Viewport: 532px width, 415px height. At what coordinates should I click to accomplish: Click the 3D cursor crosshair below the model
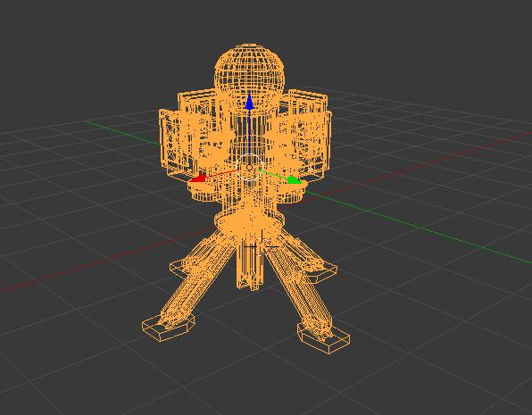[x=262, y=246]
